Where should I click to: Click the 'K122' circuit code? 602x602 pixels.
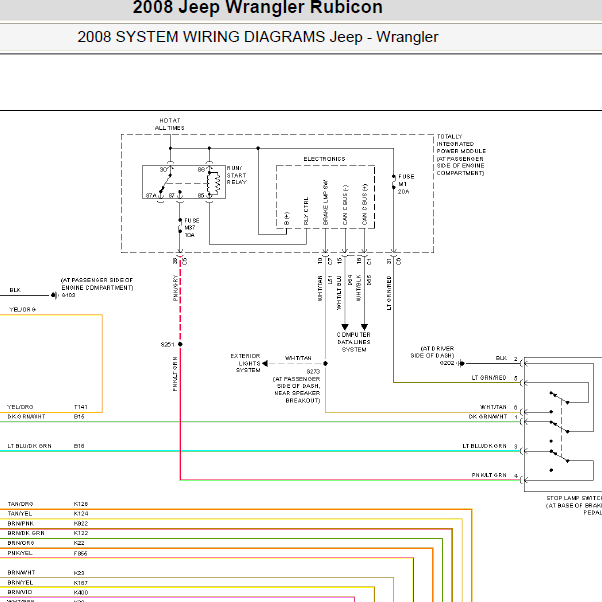[81, 533]
